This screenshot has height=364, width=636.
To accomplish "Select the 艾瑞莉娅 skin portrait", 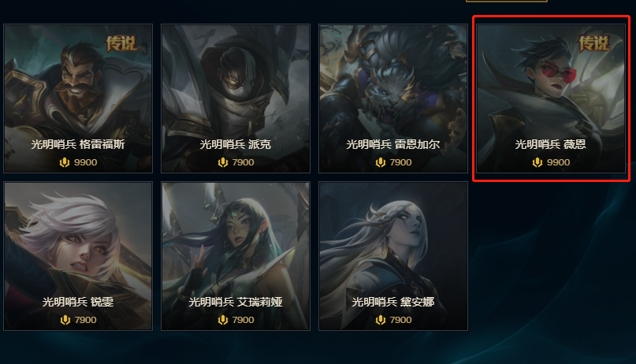I will pyautogui.click(x=236, y=256).
